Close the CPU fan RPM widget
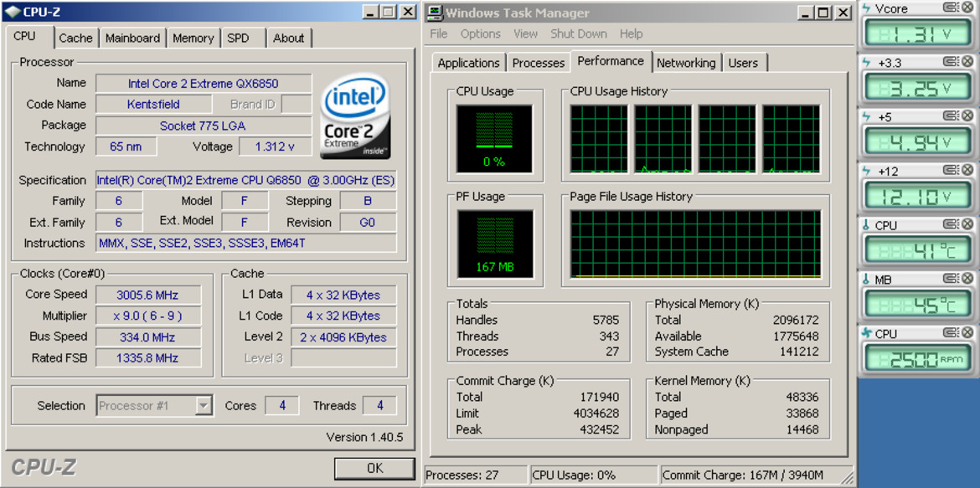This screenshot has width=980, height=488. (967, 334)
